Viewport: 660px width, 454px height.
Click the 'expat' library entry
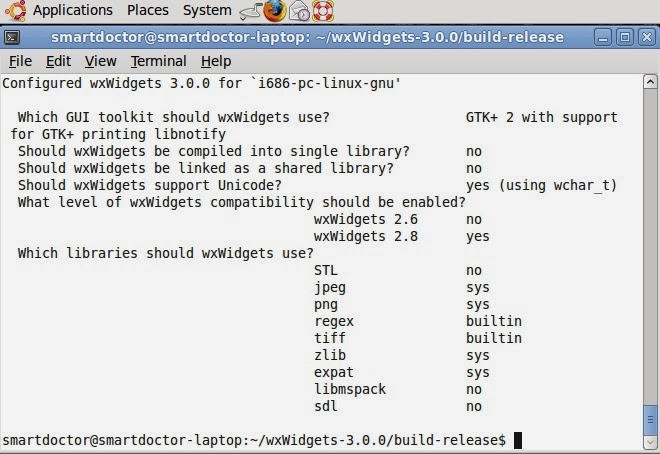click(x=333, y=373)
